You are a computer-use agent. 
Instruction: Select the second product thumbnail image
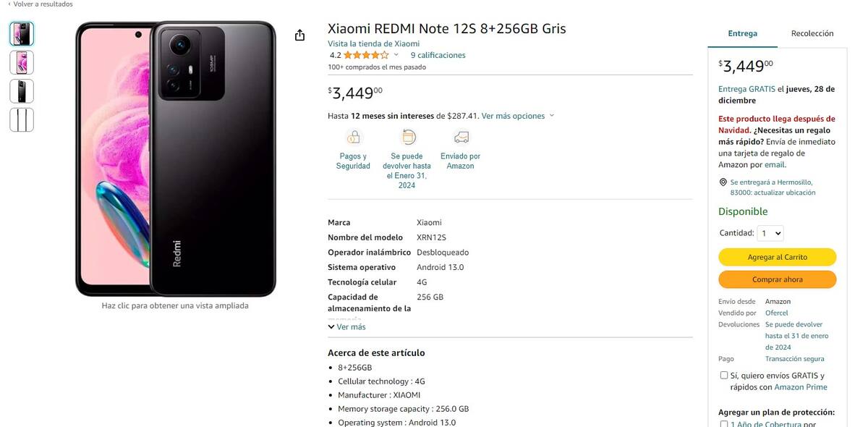click(22, 62)
